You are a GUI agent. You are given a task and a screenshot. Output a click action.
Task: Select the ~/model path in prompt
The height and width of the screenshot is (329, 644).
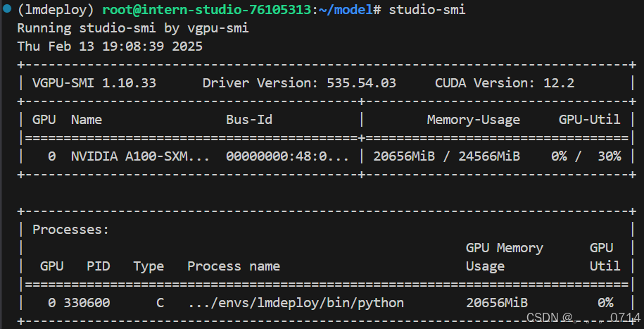pos(346,9)
